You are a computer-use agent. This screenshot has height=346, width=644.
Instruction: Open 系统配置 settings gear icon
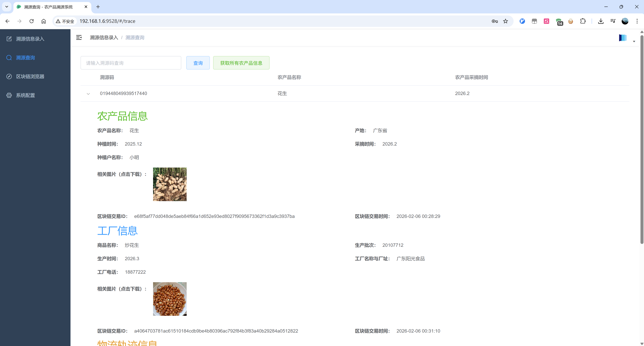coord(9,95)
